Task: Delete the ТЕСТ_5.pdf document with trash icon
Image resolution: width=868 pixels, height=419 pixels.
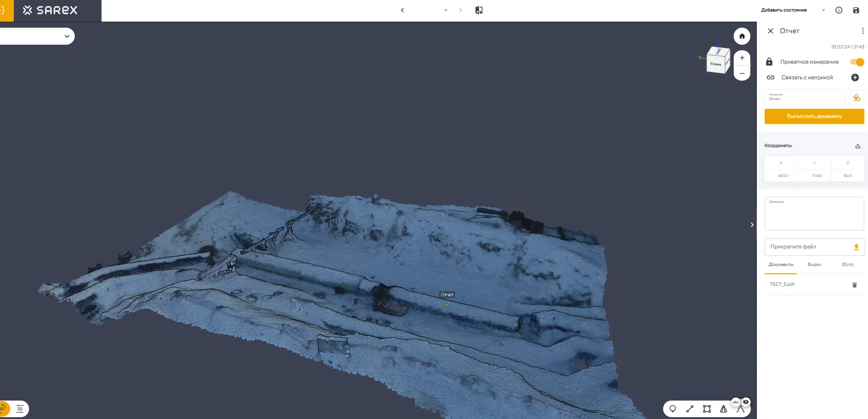Action: coord(854,285)
